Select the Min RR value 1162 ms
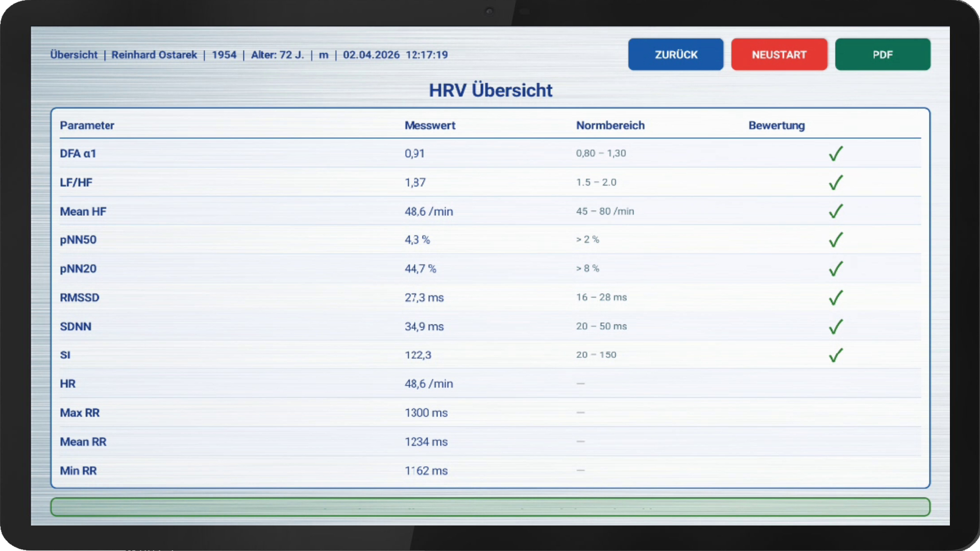 click(426, 471)
